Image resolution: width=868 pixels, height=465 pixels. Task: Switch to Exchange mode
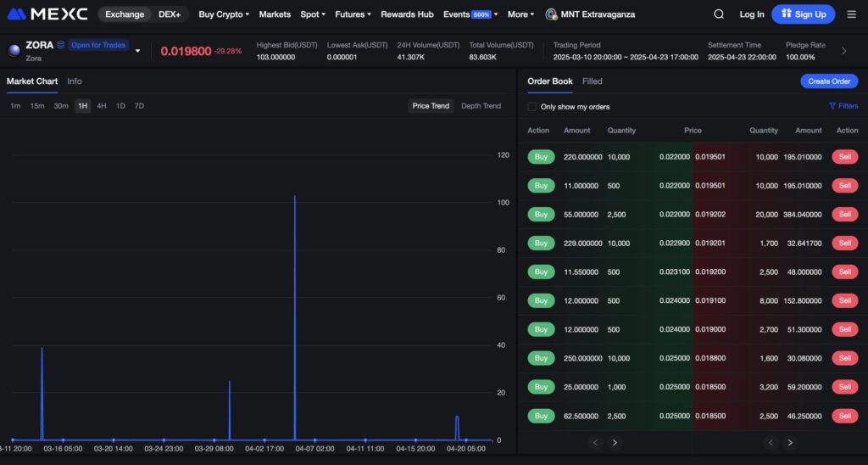[125, 14]
